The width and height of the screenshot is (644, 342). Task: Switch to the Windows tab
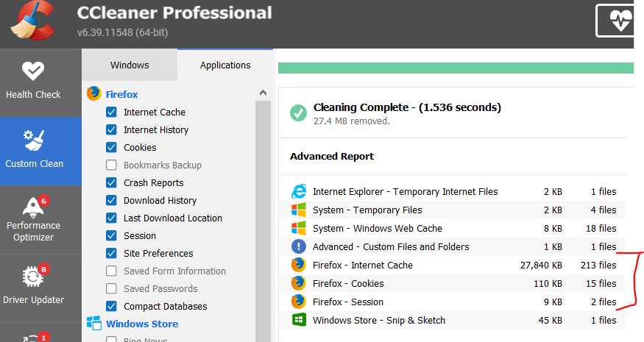point(130,65)
